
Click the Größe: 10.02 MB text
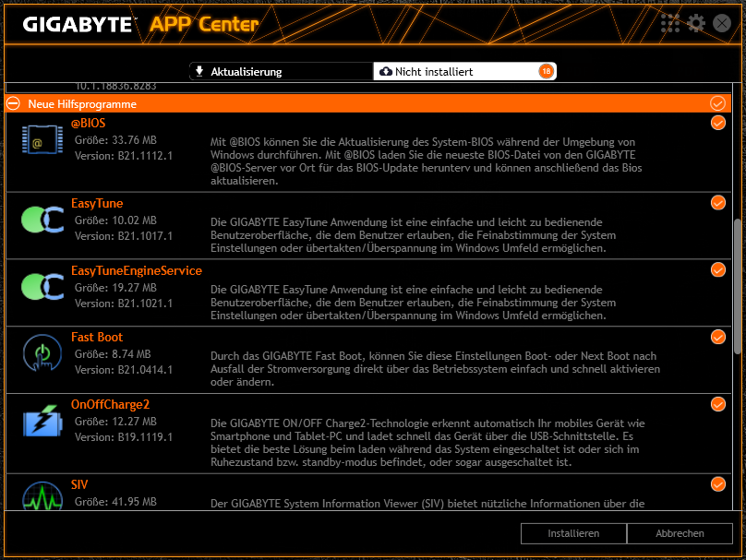115,220
